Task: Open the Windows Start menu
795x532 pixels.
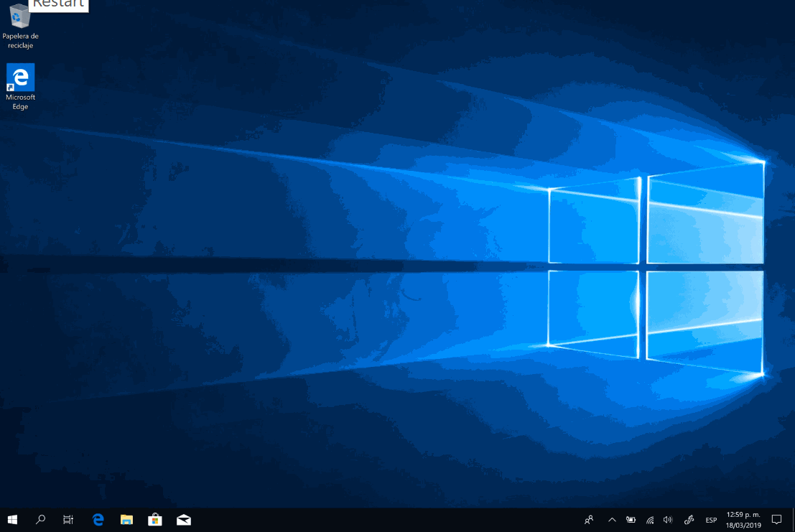Action: click(x=13, y=520)
